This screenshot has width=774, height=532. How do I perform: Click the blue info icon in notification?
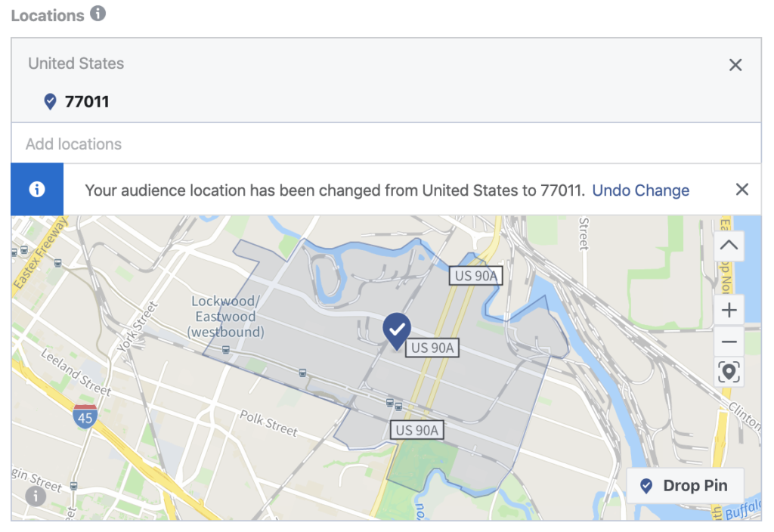coord(37,190)
